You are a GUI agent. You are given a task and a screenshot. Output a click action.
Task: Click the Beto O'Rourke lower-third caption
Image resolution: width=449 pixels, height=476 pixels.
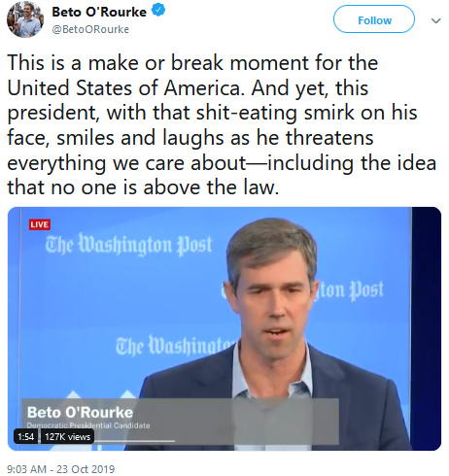click(80, 413)
